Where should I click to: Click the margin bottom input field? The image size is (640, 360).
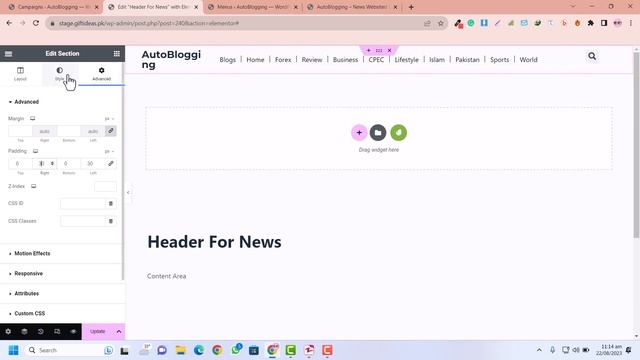point(69,131)
